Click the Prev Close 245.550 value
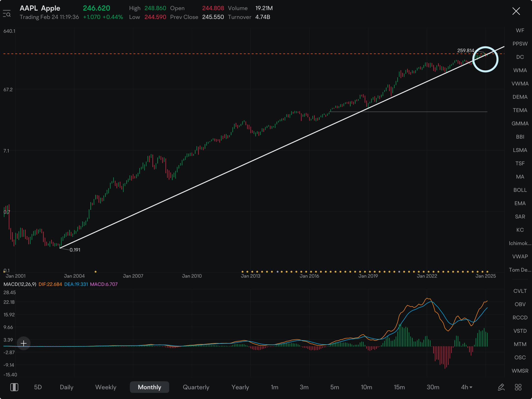Image resolution: width=532 pixels, height=399 pixels. coord(213,17)
